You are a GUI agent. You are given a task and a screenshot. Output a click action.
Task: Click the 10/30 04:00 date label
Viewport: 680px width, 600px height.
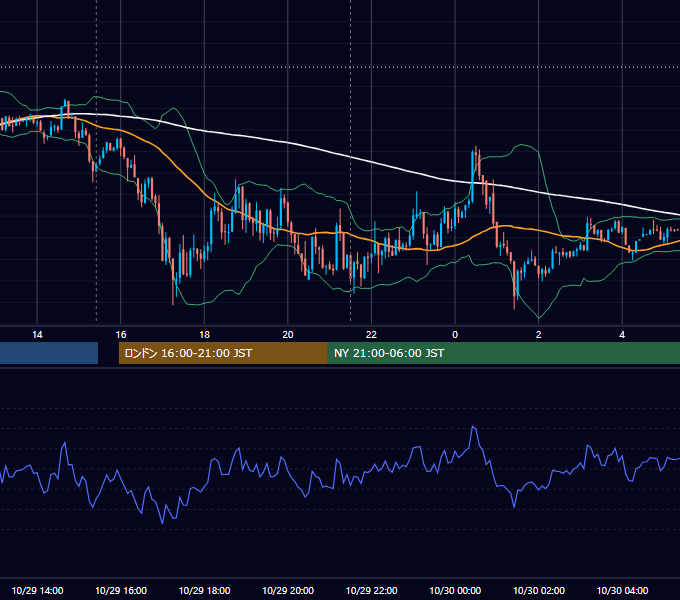coord(622,590)
